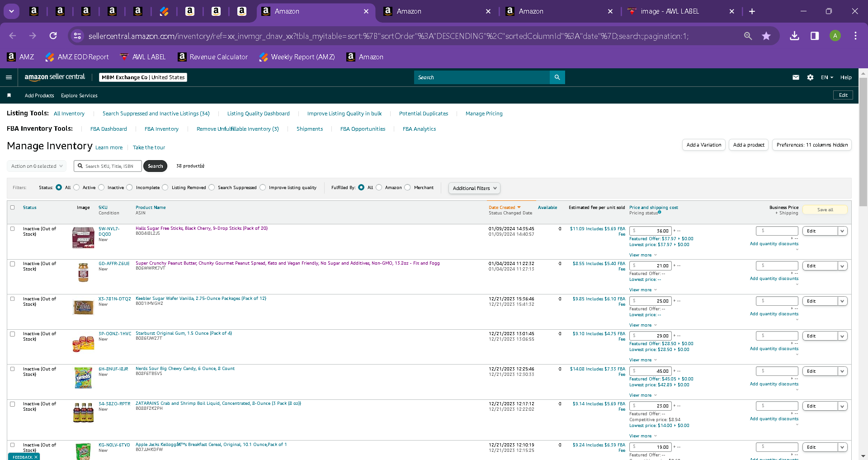Open Edit dropdown arrow for Halls row

(842, 231)
